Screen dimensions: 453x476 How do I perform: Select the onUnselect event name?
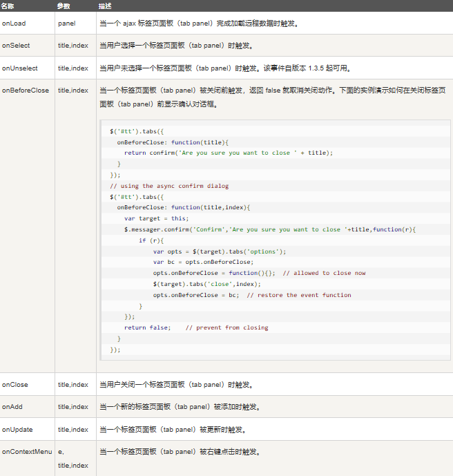coord(20,68)
